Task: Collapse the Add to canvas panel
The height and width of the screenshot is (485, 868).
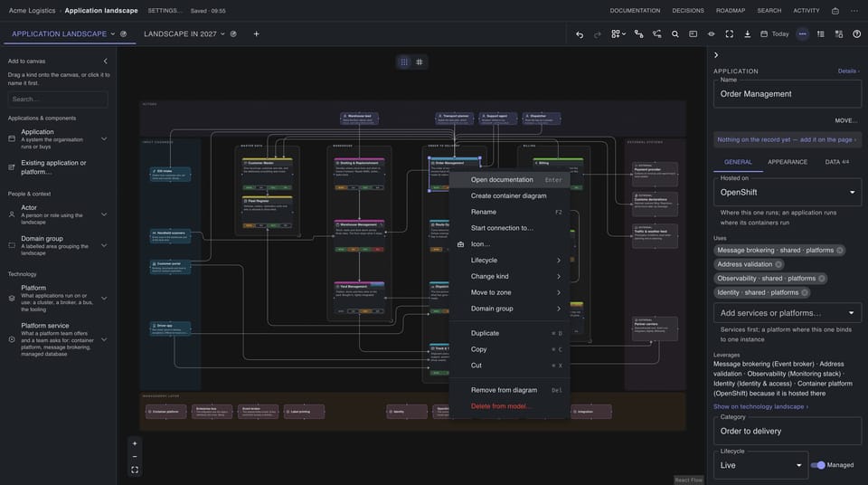Action: pos(105,61)
